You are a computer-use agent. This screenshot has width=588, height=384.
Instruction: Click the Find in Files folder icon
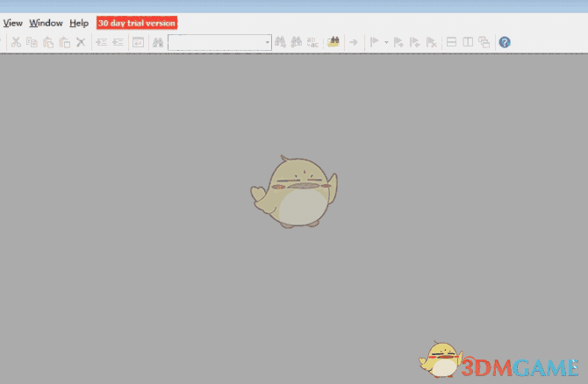point(333,42)
